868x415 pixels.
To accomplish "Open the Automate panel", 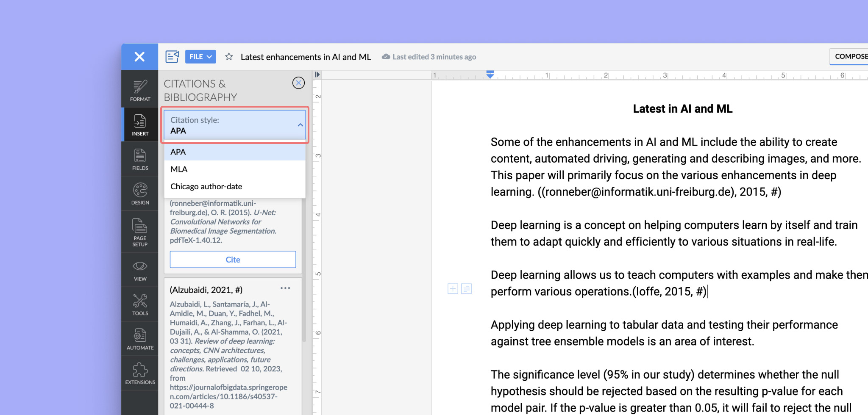I will tap(140, 339).
